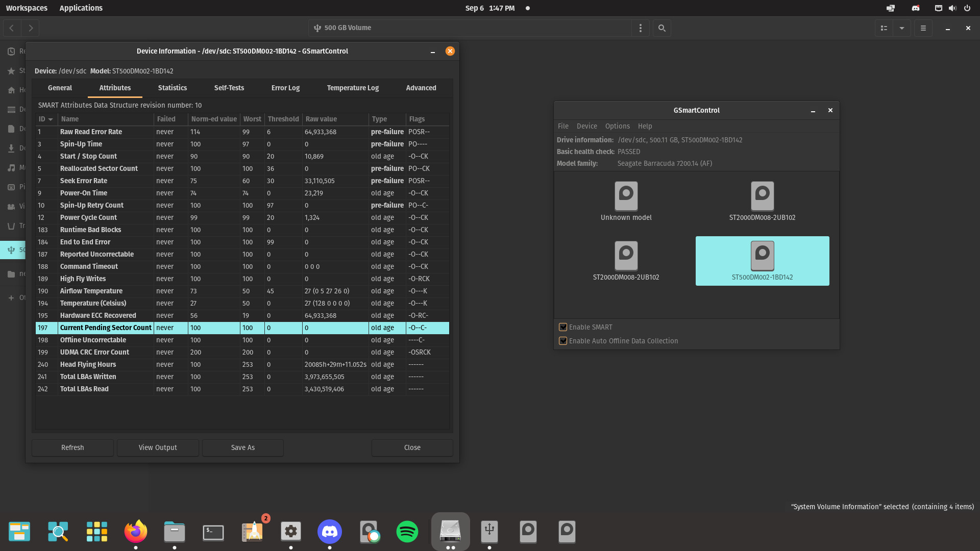Viewport: 980px width, 551px height.
Task: Toggle Enable Auto Offline Data Collection checkbox
Action: point(563,341)
